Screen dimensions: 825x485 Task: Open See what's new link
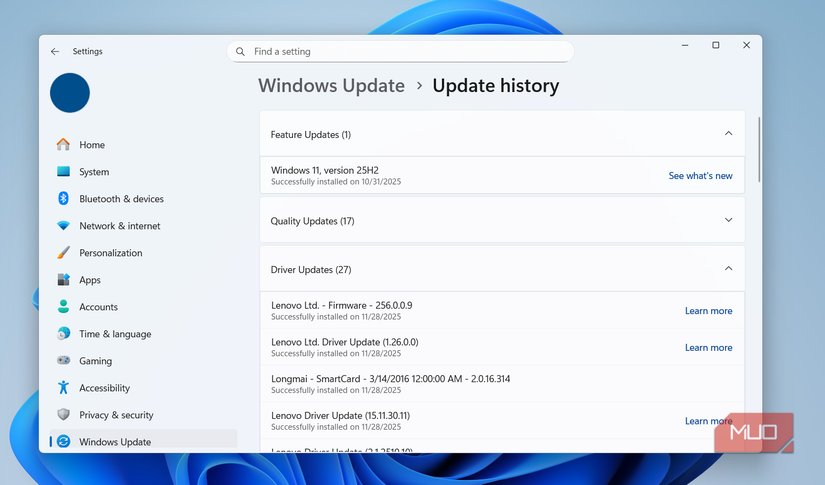tap(700, 176)
